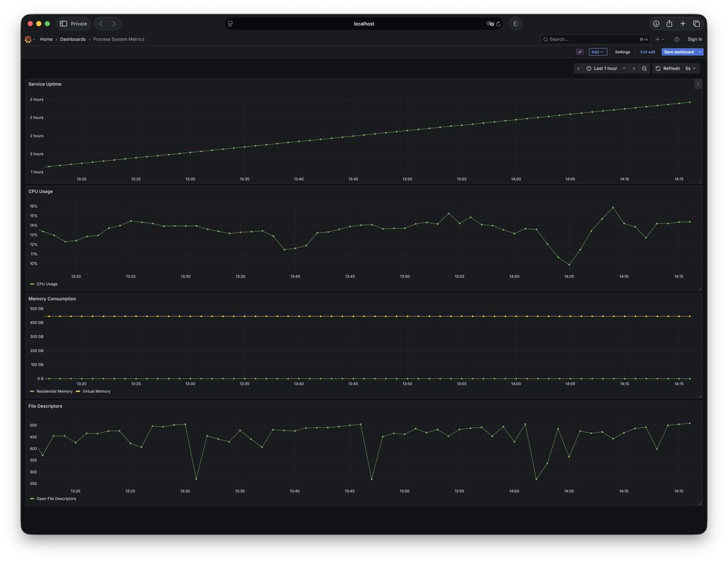Click the 16% axis label in CPU Usage

(33, 206)
